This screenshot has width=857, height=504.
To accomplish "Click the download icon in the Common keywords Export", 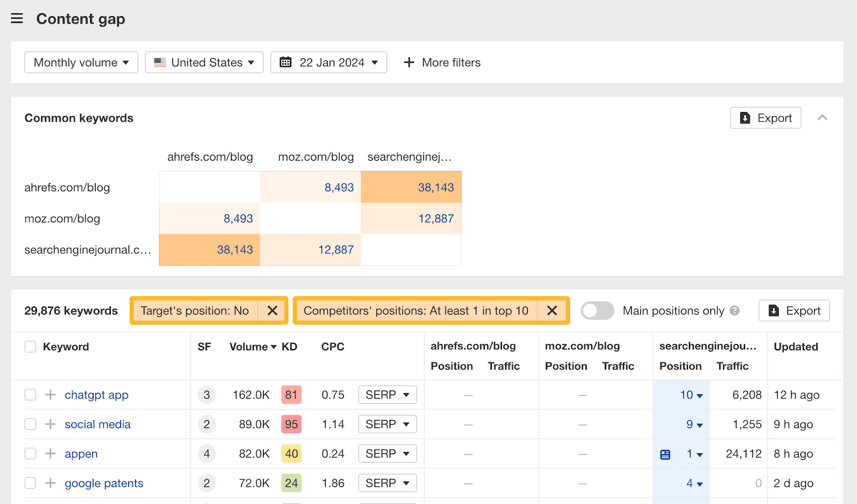I will tap(745, 118).
